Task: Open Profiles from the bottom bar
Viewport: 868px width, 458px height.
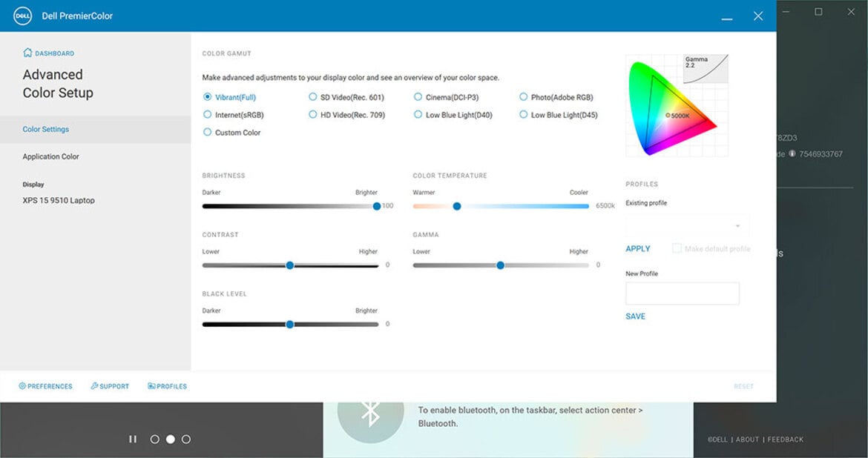Action: (167, 386)
